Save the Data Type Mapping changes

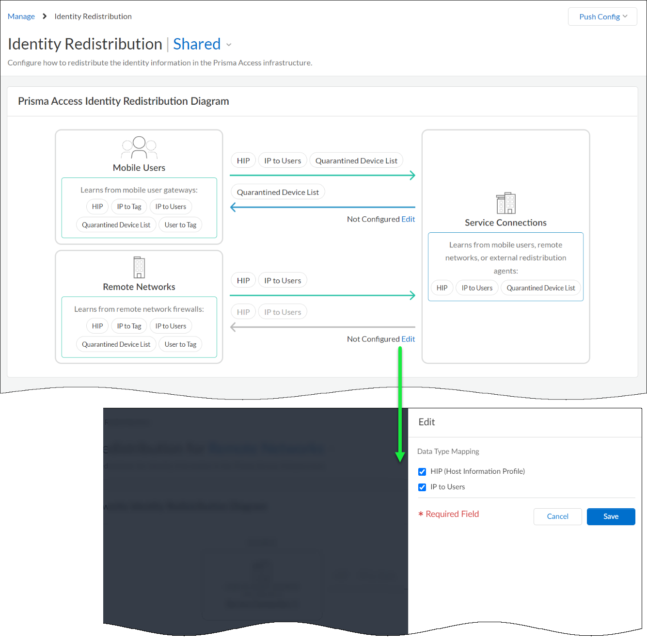[611, 516]
